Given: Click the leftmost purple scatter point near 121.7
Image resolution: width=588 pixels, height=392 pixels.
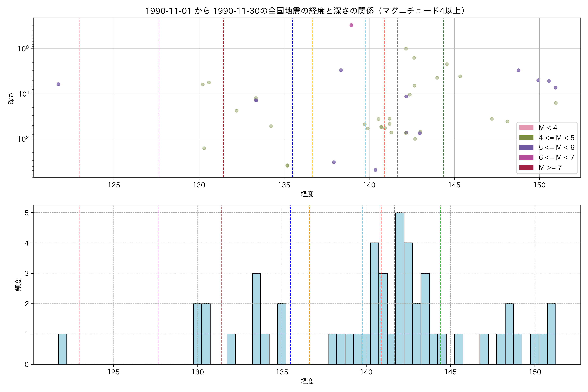Looking at the screenshot, I should click(58, 84).
